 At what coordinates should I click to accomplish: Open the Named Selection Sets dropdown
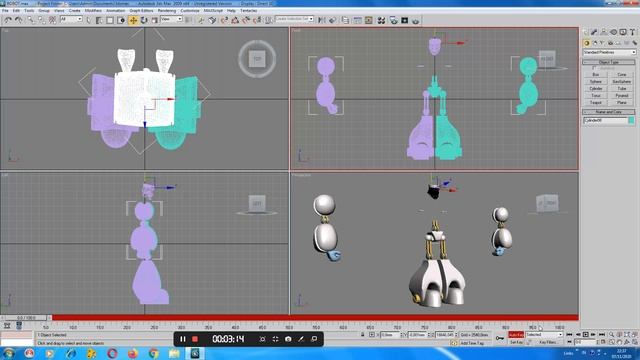(294, 19)
